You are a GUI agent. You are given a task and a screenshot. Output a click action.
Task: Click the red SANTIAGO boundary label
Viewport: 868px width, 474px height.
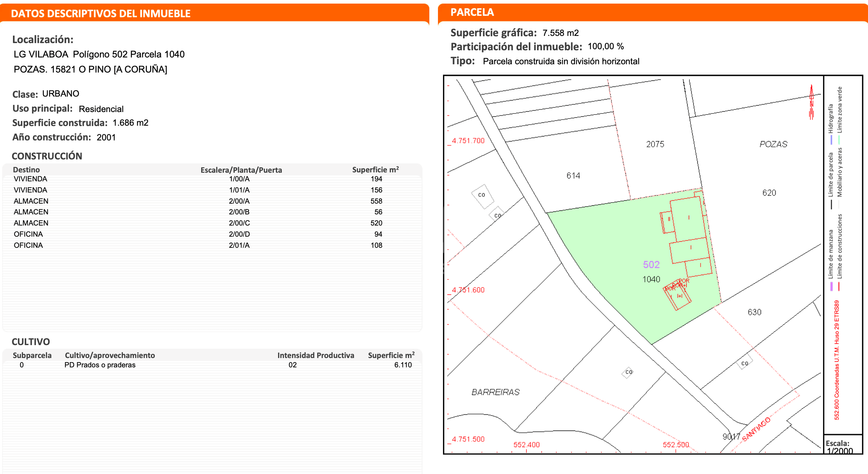tap(756, 429)
